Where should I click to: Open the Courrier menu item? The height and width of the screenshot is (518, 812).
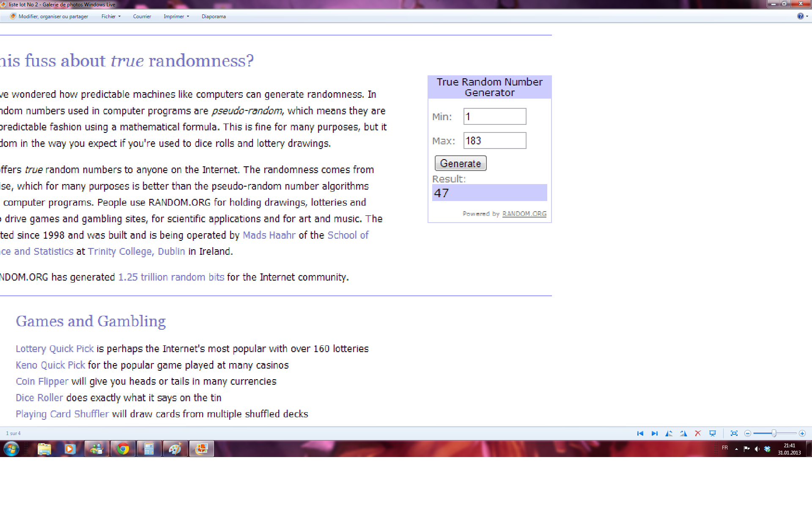pos(142,17)
